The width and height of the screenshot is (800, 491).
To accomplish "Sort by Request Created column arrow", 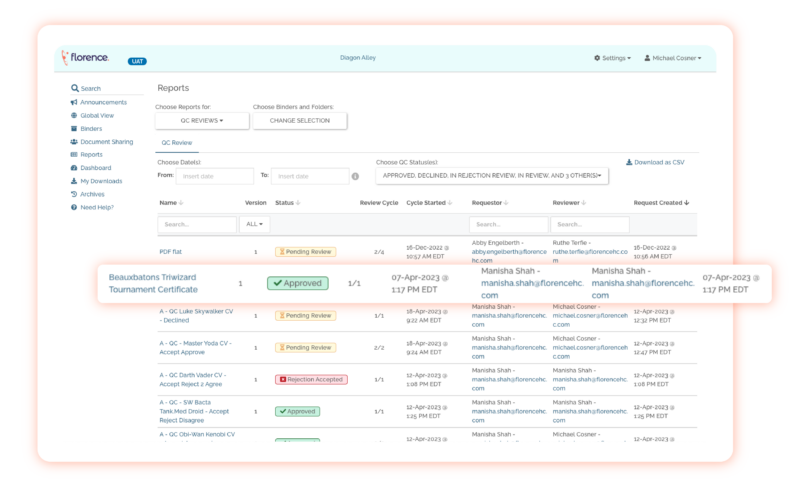I will click(687, 203).
